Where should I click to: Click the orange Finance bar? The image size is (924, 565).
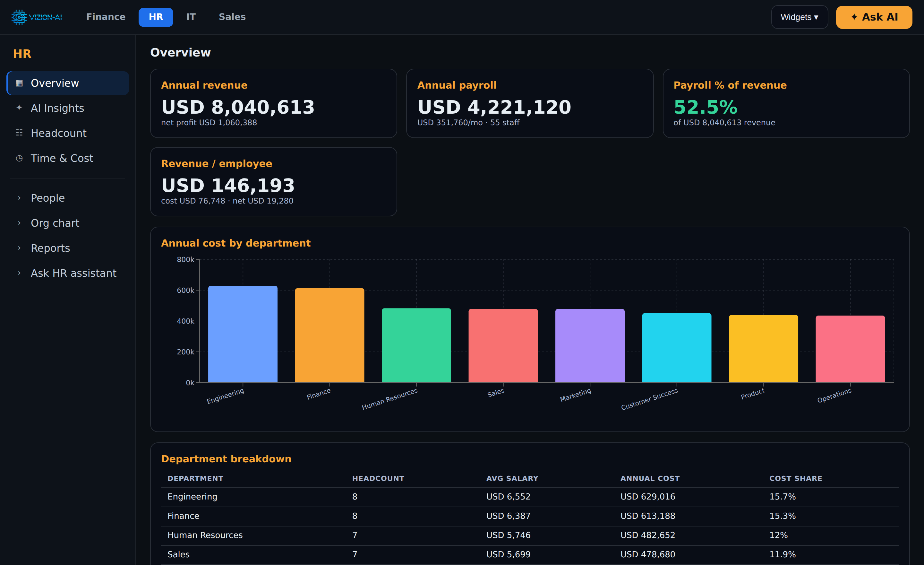click(x=329, y=335)
